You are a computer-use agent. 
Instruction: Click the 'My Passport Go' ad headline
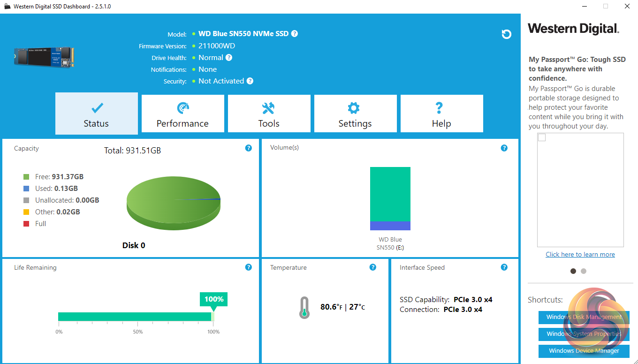(x=577, y=69)
